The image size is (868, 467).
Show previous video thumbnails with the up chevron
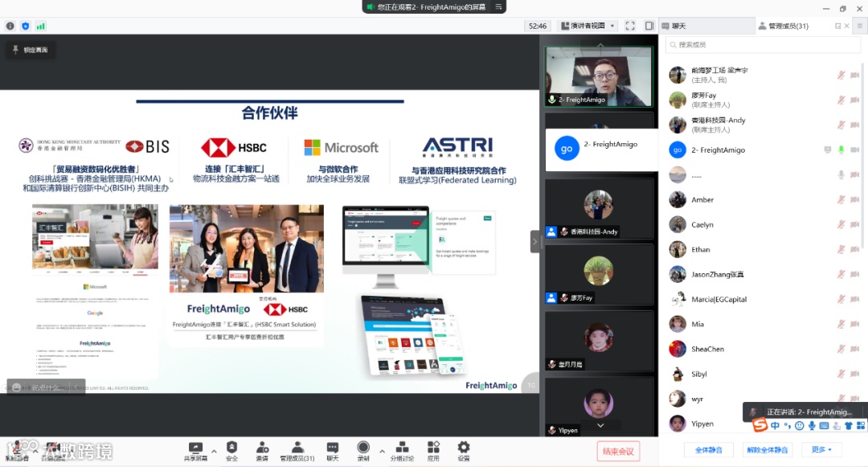600,45
